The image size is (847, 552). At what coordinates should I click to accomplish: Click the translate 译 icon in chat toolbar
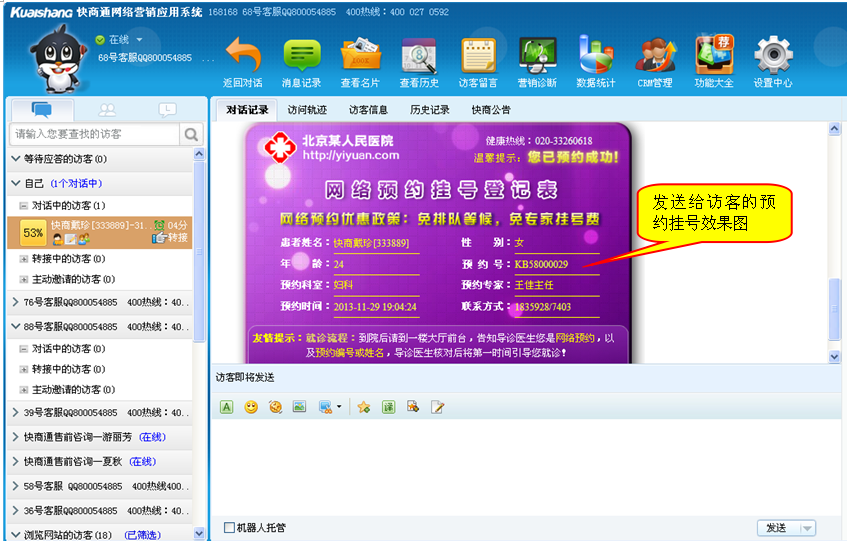(x=388, y=407)
